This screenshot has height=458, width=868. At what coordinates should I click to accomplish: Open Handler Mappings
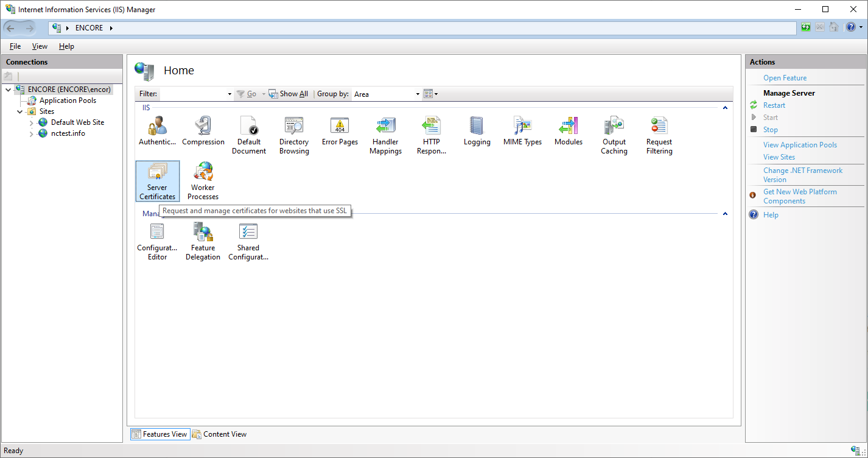385,131
